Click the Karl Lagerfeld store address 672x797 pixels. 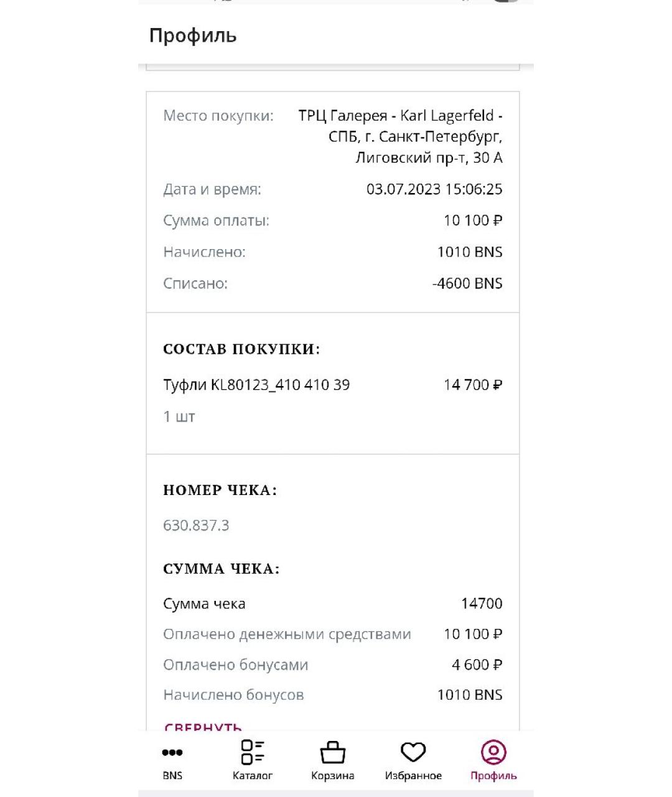pyautogui.click(x=400, y=136)
